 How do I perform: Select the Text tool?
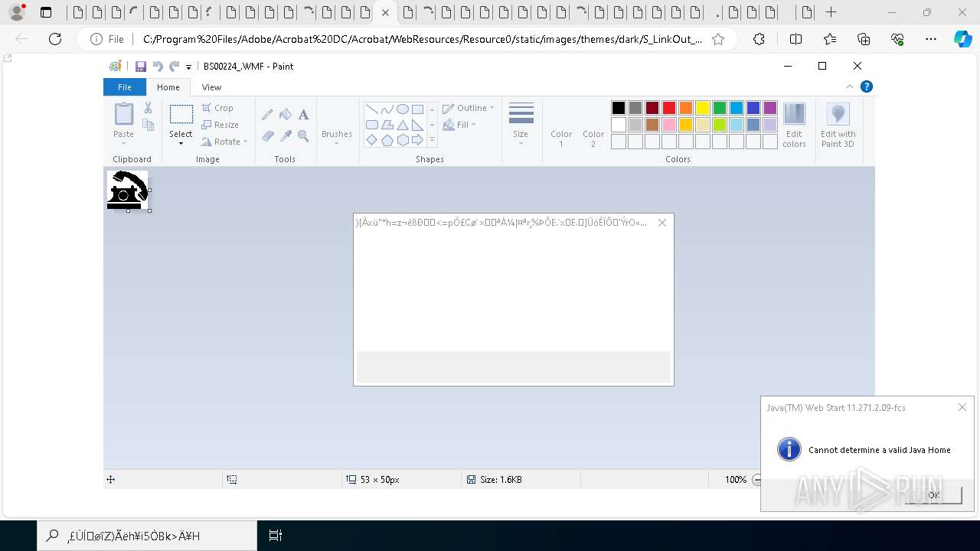coord(303,115)
